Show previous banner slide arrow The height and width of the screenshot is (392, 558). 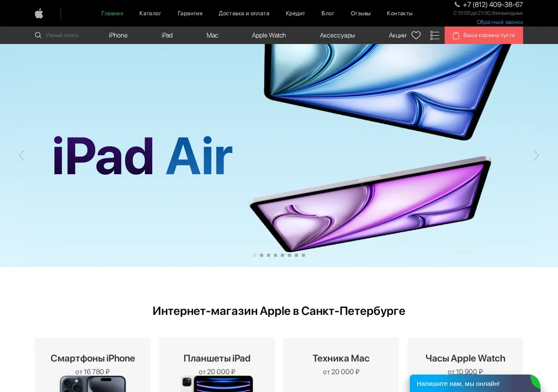[21, 156]
